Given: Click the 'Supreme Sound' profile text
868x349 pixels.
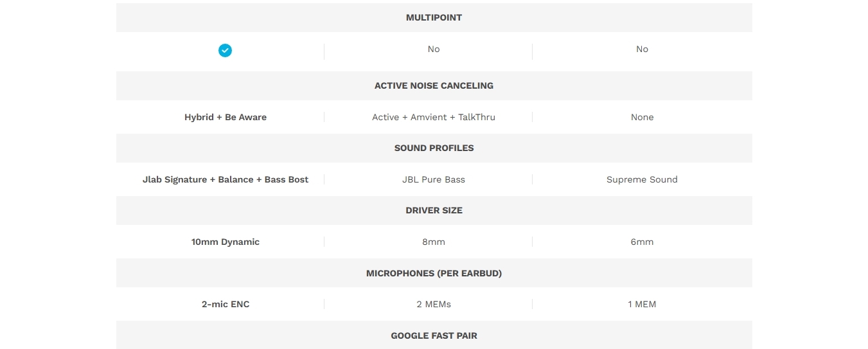Looking at the screenshot, I should pos(642,180).
